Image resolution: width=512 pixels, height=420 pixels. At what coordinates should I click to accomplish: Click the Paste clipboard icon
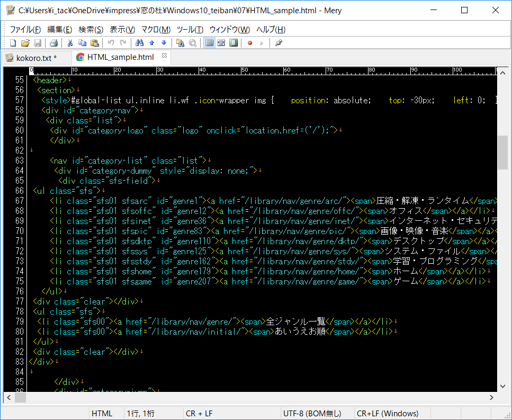tap(94, 43)
